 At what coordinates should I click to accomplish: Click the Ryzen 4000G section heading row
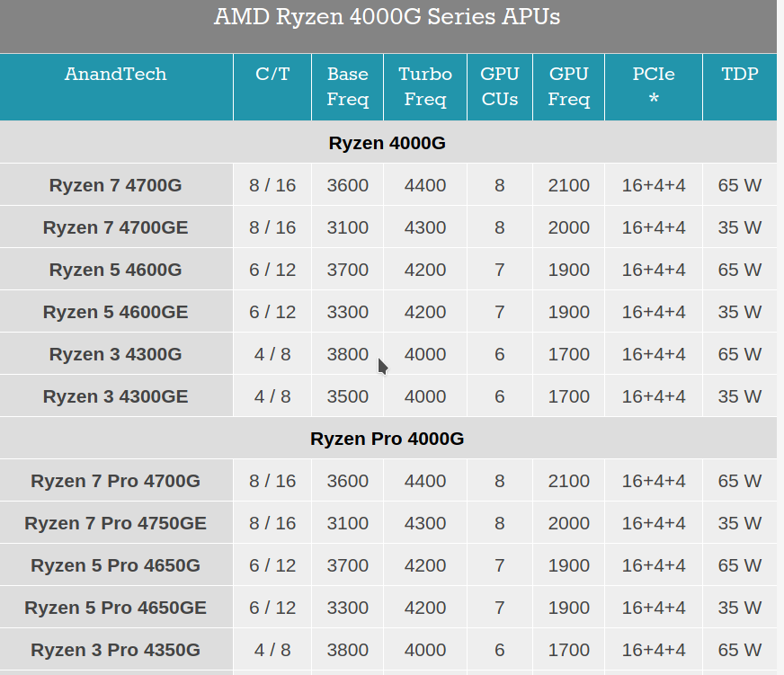pos(387,143)
